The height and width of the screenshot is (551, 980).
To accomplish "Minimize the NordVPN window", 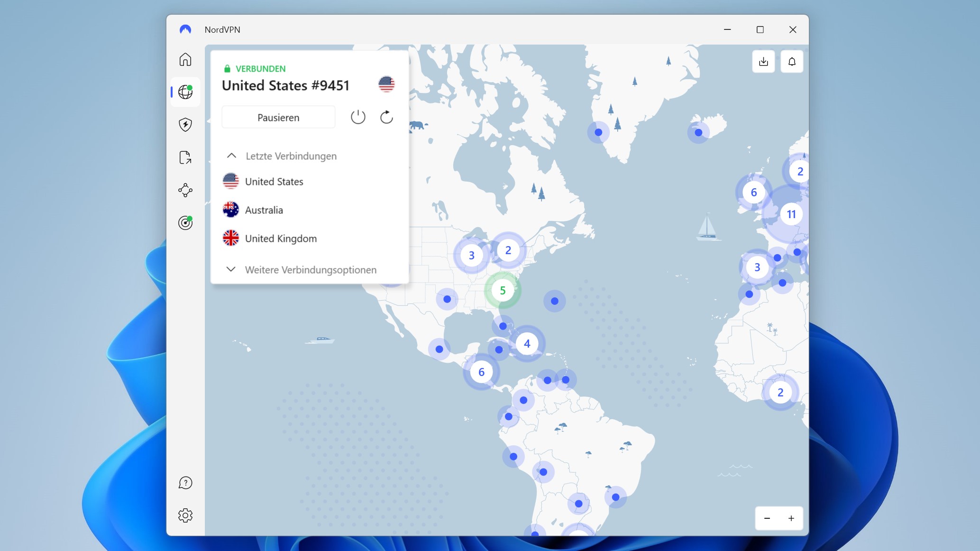I will point(727,29).
